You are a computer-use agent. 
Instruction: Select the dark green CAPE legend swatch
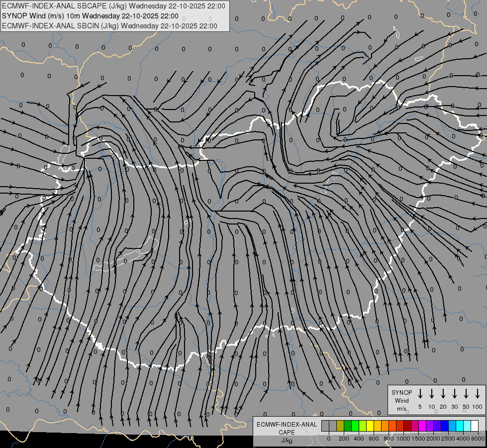[348, 426]
